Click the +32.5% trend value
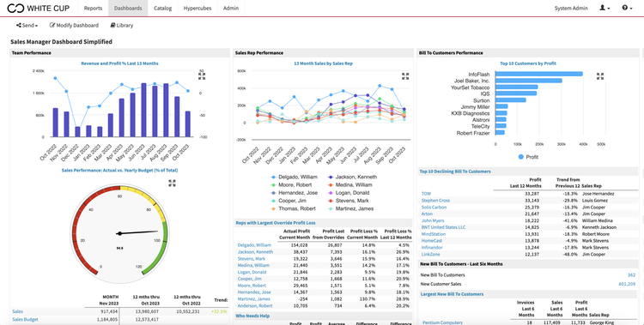644x325 pixels. click(219, 311)
